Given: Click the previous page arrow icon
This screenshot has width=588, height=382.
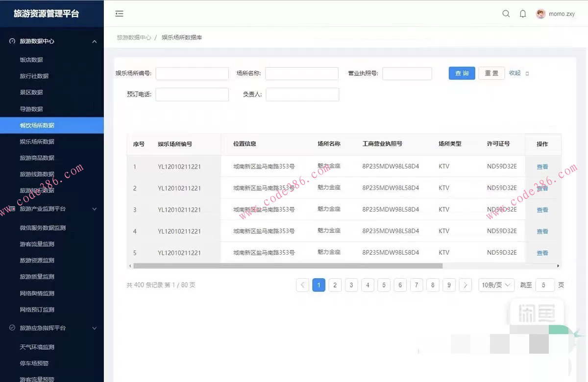Looking at the screenshot, I should 302,285.
